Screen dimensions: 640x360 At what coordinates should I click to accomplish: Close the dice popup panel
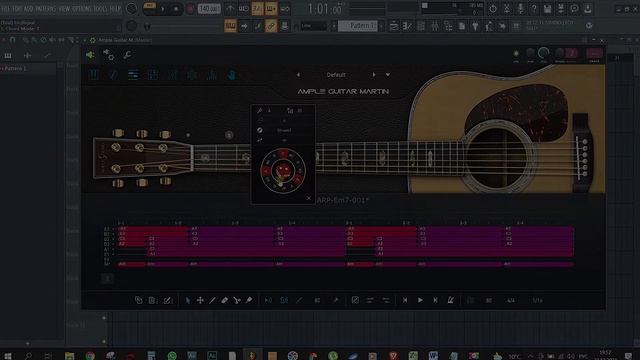309,198
